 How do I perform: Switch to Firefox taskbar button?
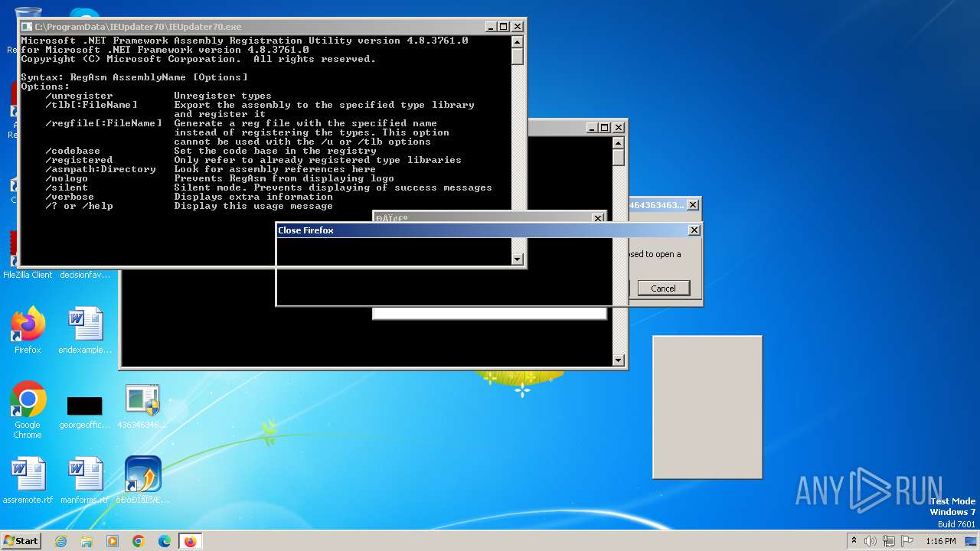pyautogui.click(x=190, y=541)
